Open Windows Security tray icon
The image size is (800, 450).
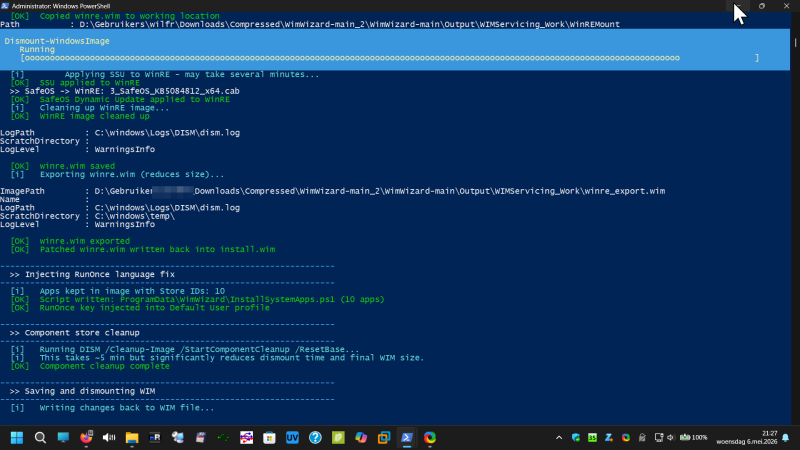[576, 437]
